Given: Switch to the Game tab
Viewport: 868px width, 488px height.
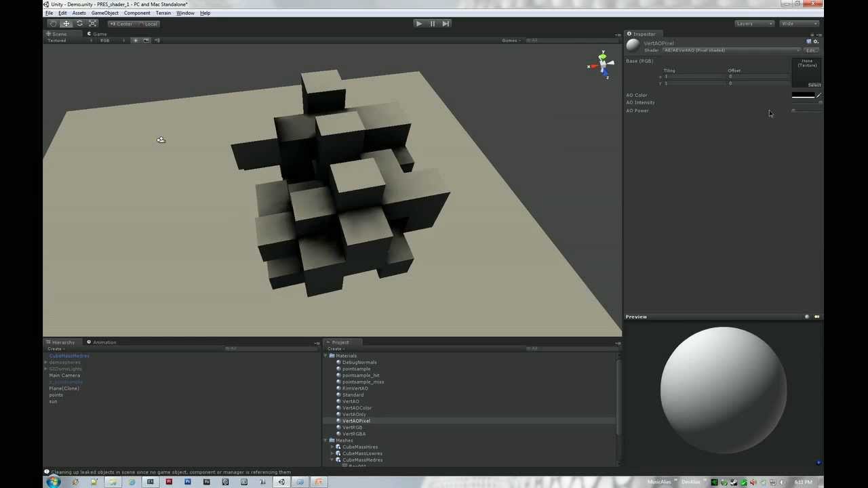Looking at the screenshot, I should pyautogui.click(x=97, y=34).
